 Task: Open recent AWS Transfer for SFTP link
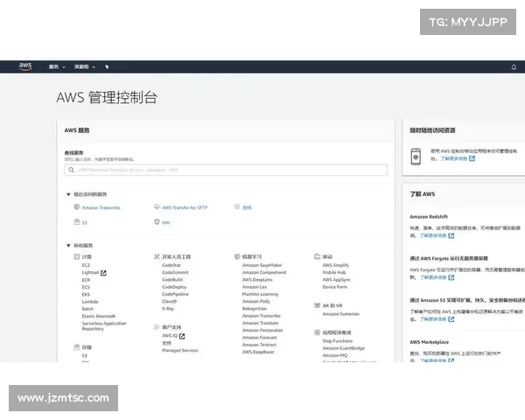[185, 207]
